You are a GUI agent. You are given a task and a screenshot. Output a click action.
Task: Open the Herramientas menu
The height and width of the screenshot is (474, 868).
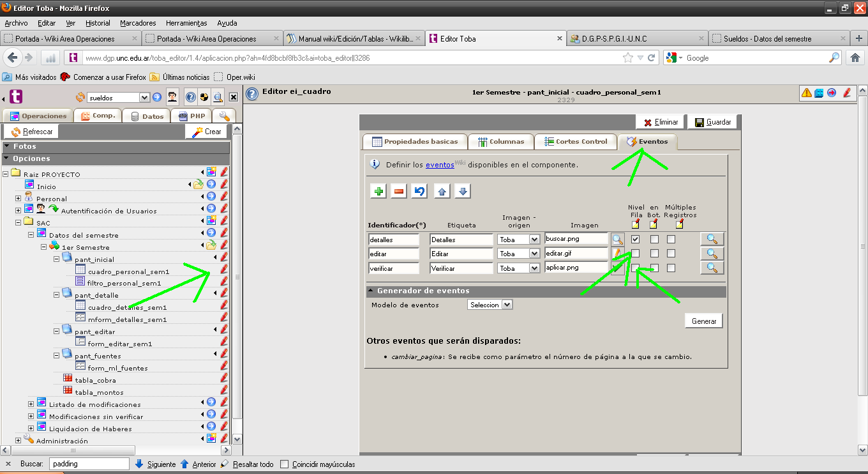(x=186, y=23)
